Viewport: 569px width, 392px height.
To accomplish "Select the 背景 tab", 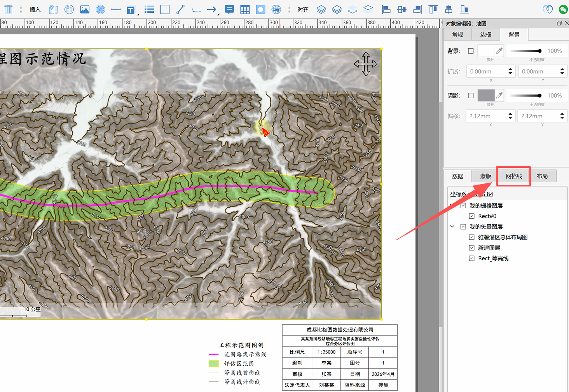I will tap(514, 35).
